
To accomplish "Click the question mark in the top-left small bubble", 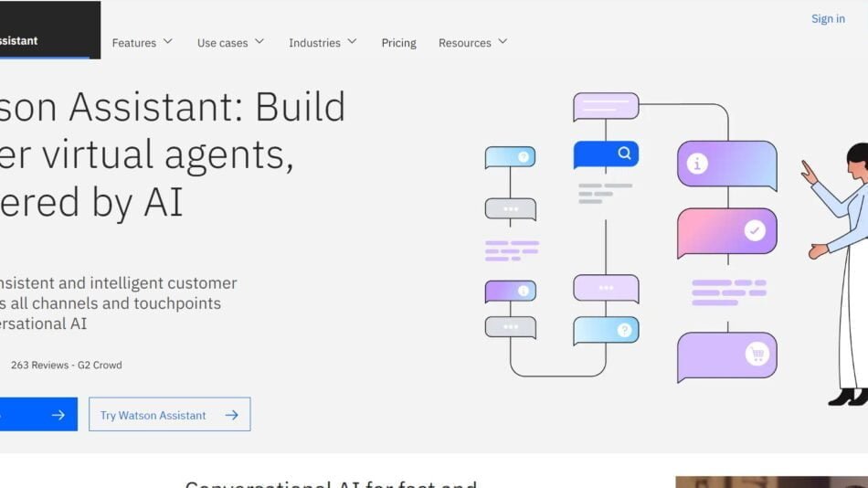I will (523, 157).
